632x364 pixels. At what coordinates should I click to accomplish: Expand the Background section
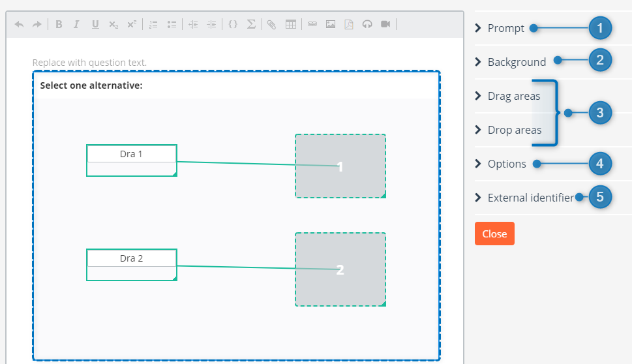516,62
